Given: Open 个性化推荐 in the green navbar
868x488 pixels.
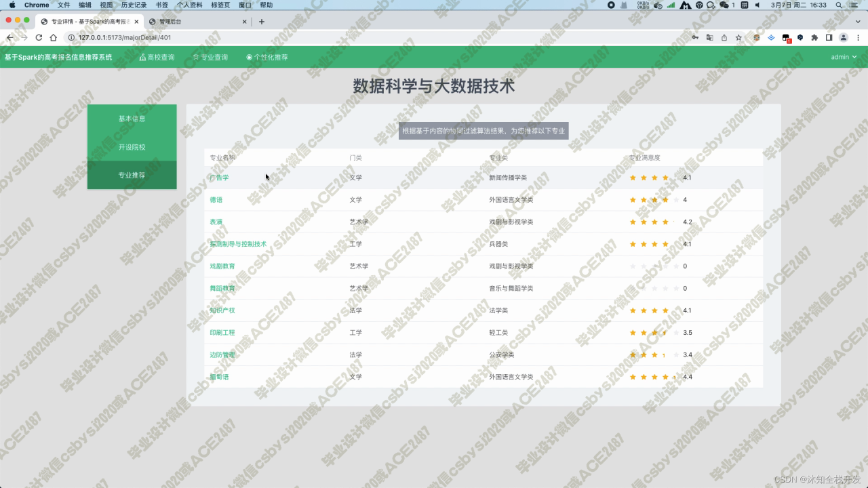Looking at the screenshot, I should [267, 58].
